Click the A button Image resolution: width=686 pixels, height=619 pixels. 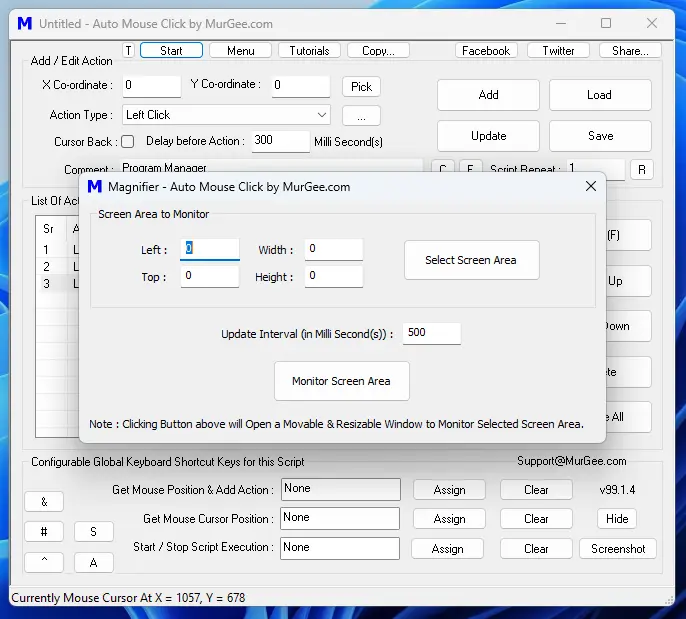point(94,562)
